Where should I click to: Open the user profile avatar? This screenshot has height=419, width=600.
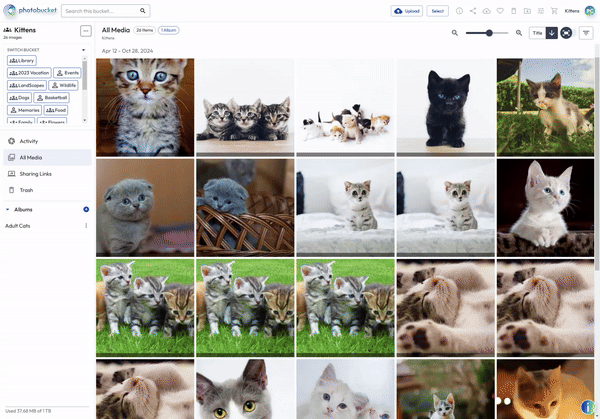pos(590,11)
